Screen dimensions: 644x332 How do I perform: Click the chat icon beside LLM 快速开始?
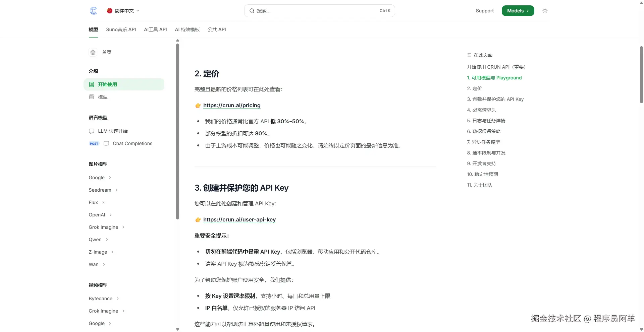pyautogui.click(x=92, y=131)
